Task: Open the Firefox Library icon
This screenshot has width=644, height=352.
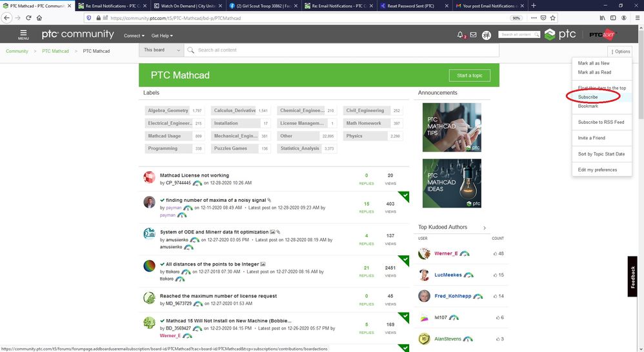Action: 602,17
